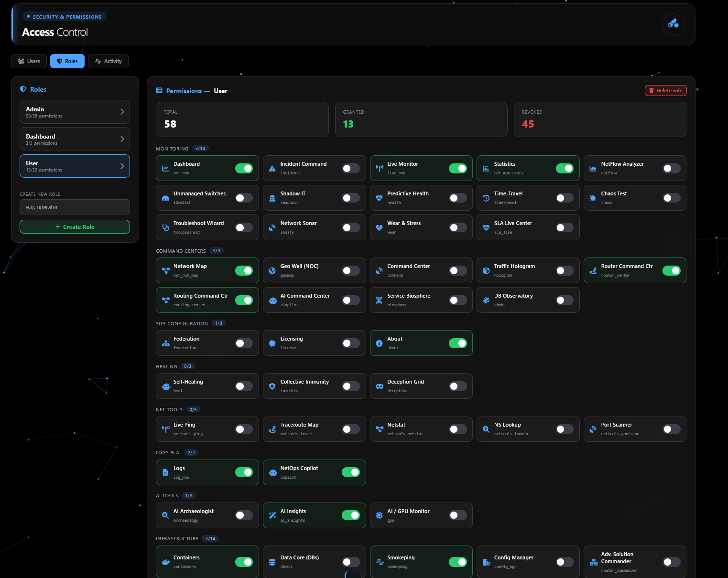Screen dimensions: 728x578
Task: Click the User role chevron arrow
Action: (x=122, y=166)
